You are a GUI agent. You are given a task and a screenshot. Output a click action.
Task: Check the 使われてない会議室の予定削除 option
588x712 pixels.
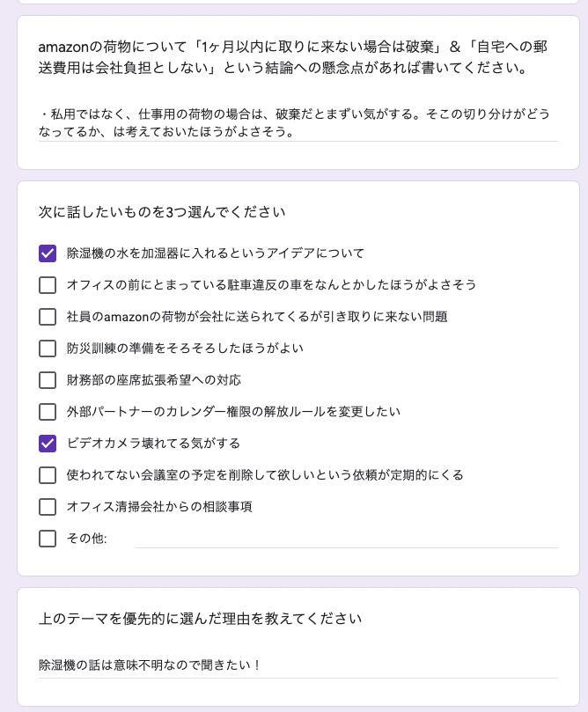tap(48, 474)
